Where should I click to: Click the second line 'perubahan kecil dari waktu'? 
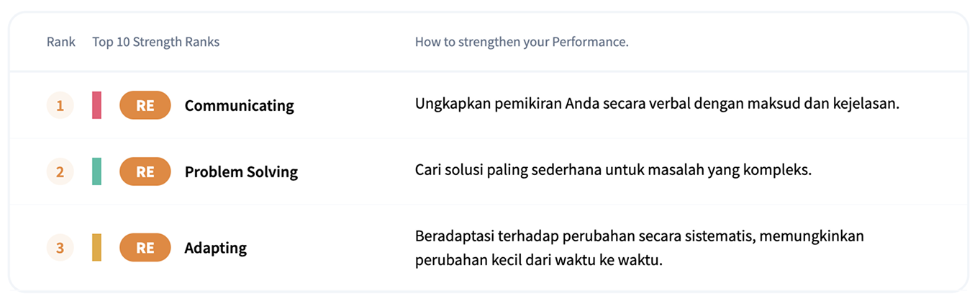coord(538,259)
